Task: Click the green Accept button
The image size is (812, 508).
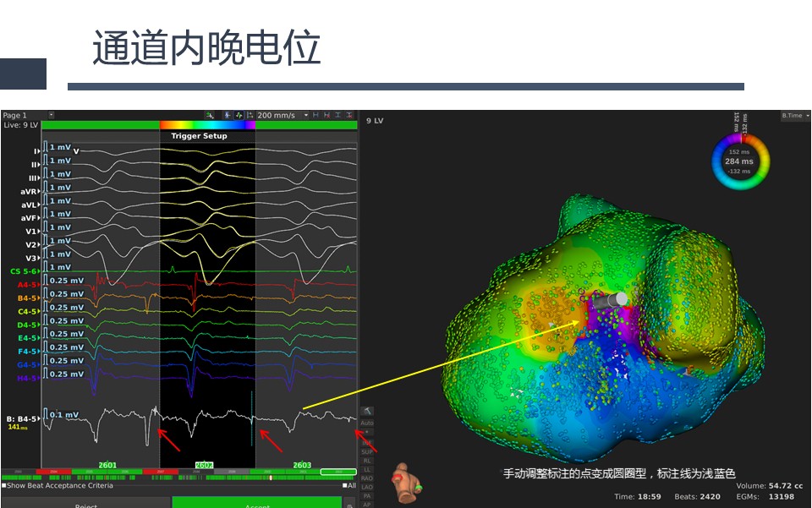Action: [257, 503]
